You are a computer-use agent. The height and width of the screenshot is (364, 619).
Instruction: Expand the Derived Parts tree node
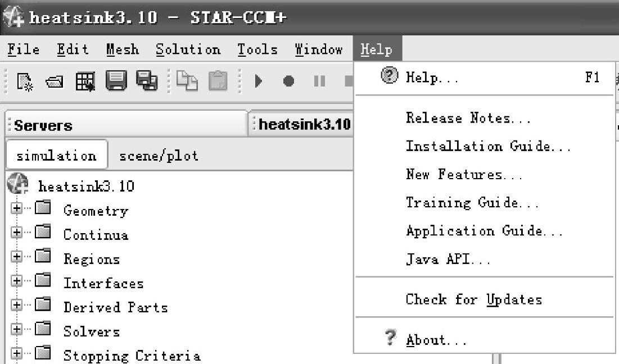pos(16,304)
